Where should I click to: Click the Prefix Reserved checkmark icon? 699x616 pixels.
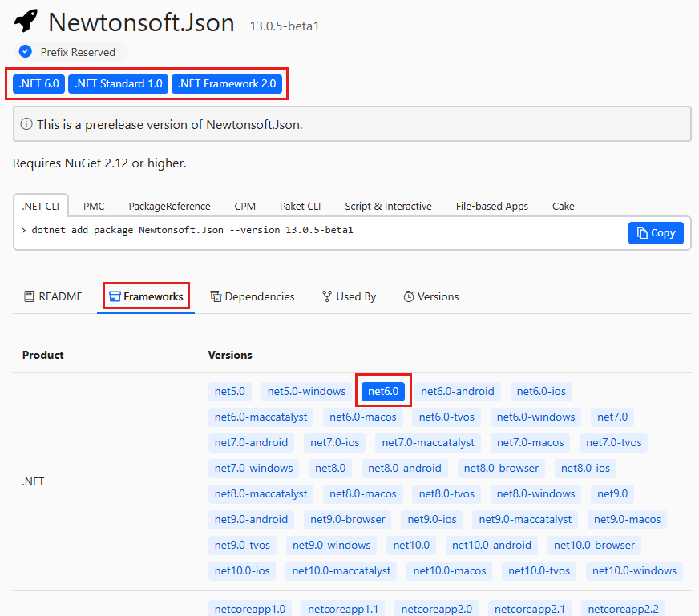click(26, 52)
